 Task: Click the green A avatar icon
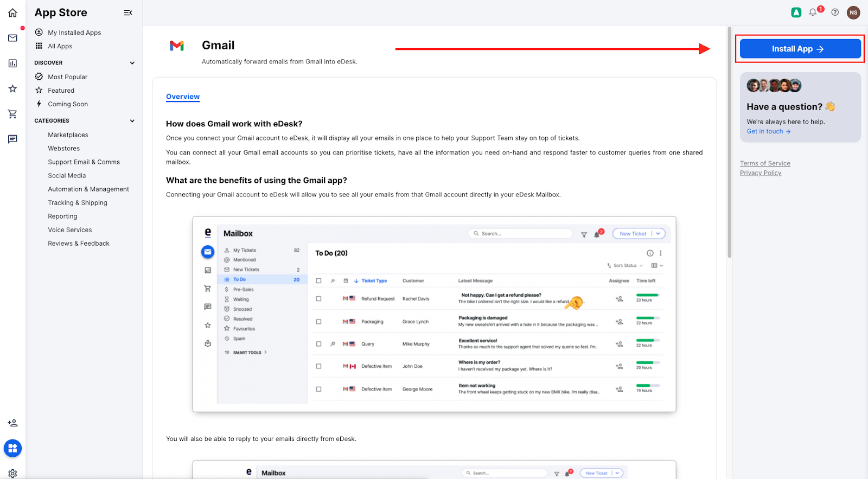coord(796,12)
